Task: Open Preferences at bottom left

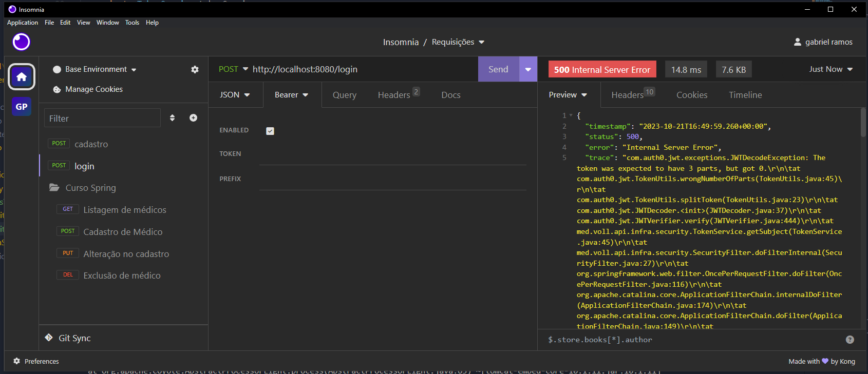Action: pyautogui.click(x=36, y=361)
